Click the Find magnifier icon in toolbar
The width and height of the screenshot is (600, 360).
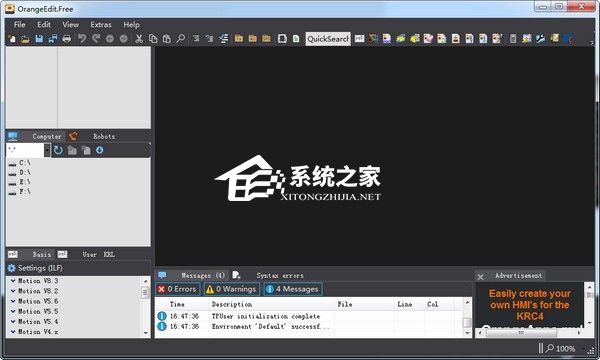click(181, 39)
